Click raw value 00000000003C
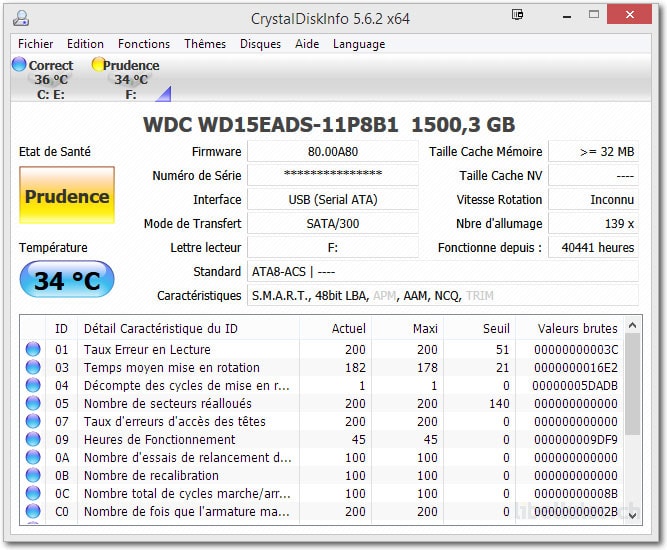The image size is (667, 550). (576, 349)
